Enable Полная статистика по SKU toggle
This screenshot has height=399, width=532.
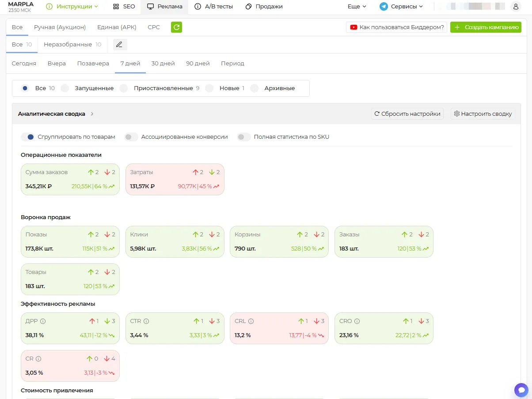[244, 137]
